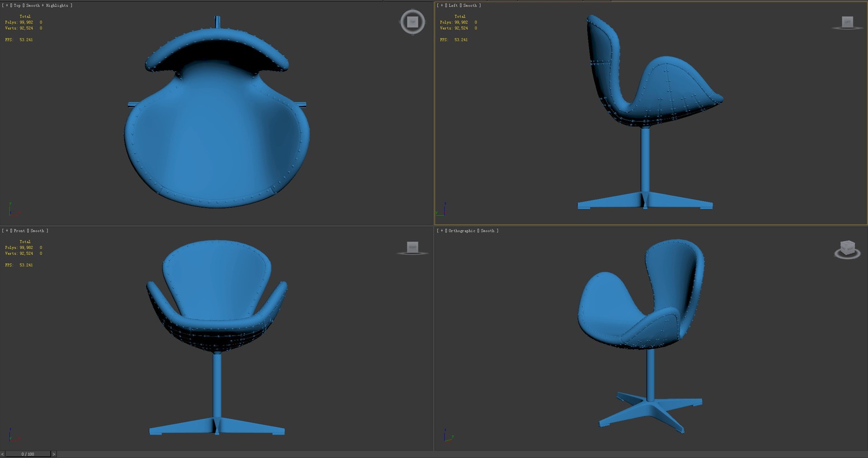Select the chair backrest in the Front viewport
This screenshot has width=868, height=458.
[x=217, y=278]
